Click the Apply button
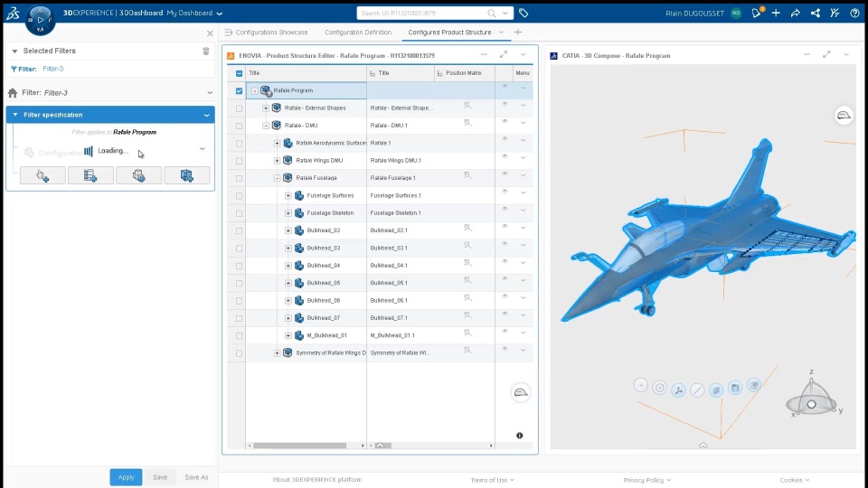 click(x=126, y=477)
